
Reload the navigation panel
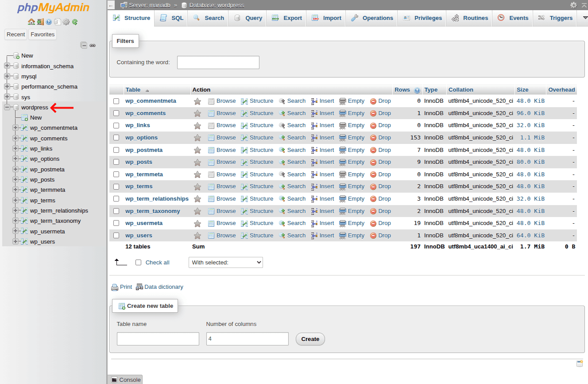[x=75, y=22]
